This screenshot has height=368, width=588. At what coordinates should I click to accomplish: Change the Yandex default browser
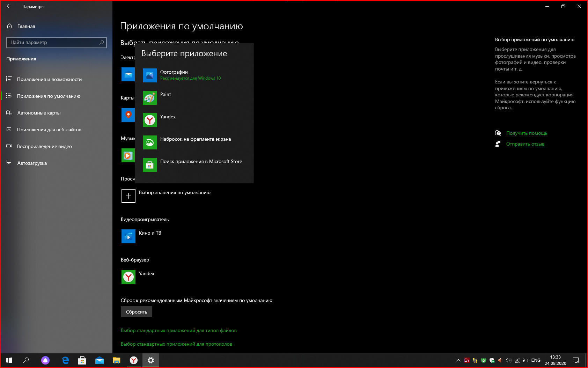coord(147,273)
